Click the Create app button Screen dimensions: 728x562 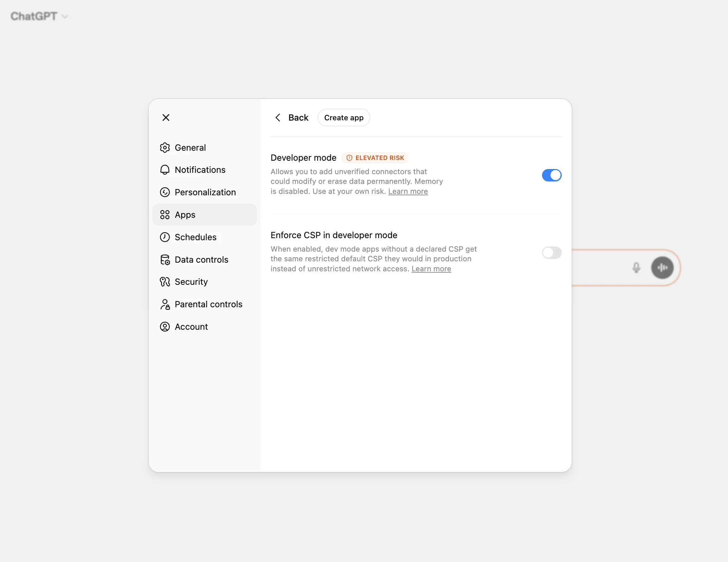click(x=344, y=118)
